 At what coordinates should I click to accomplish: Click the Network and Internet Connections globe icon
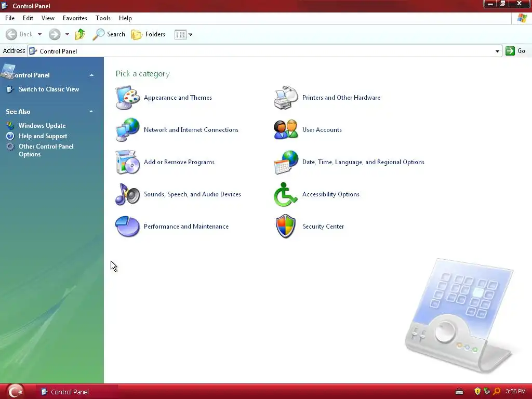click(128, 129)
